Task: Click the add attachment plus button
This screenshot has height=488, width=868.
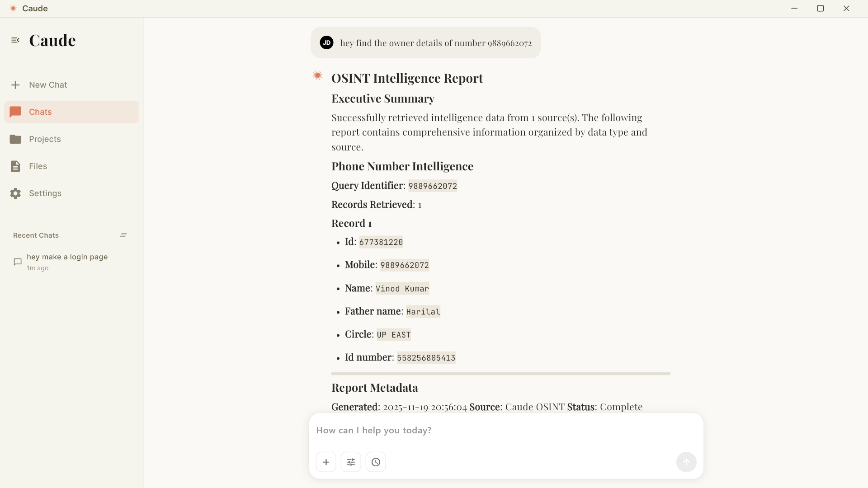Action: [326, 462]
